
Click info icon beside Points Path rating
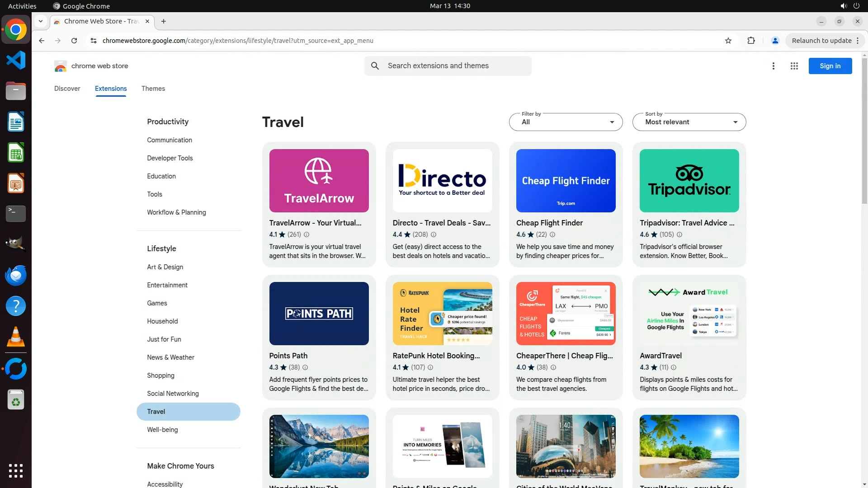[305, 367]
